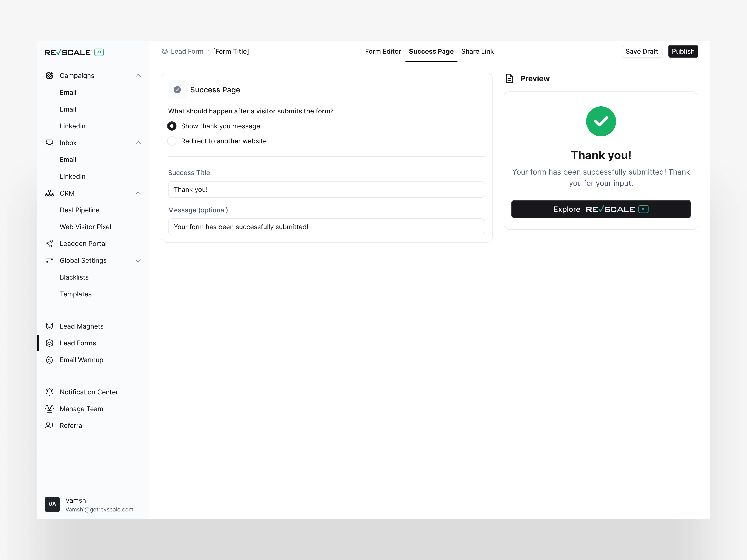747x560 pixels.
Task: Click the RevScale AI logo
Action: pyautogui.click(x=74, y=52)
